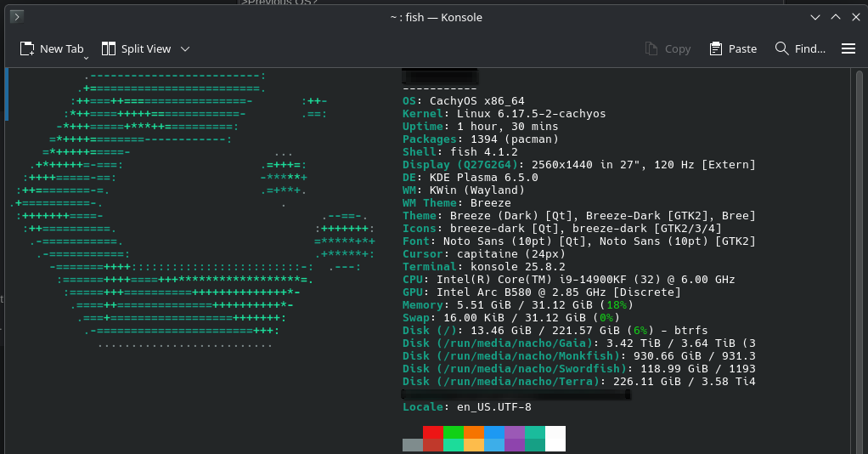Click the disk path '/run/media/nacho/Terra'
This screenshot has height=454, width=868.
517,382
